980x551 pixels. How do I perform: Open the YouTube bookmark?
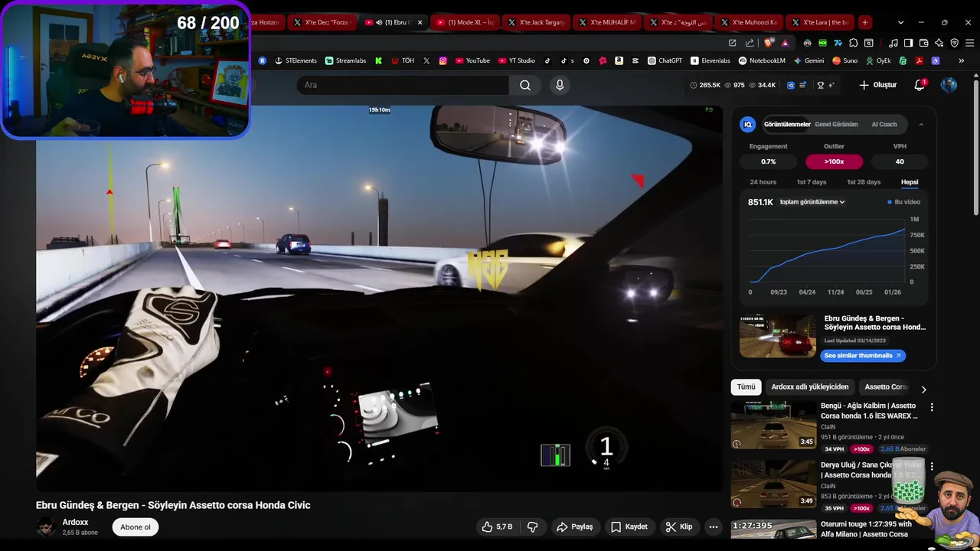pos(472,60)
